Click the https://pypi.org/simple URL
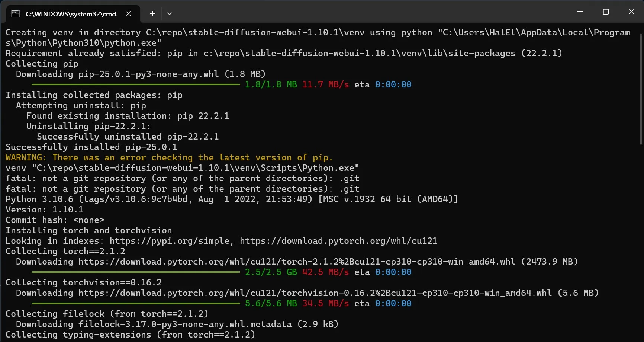 coord(169,241)
